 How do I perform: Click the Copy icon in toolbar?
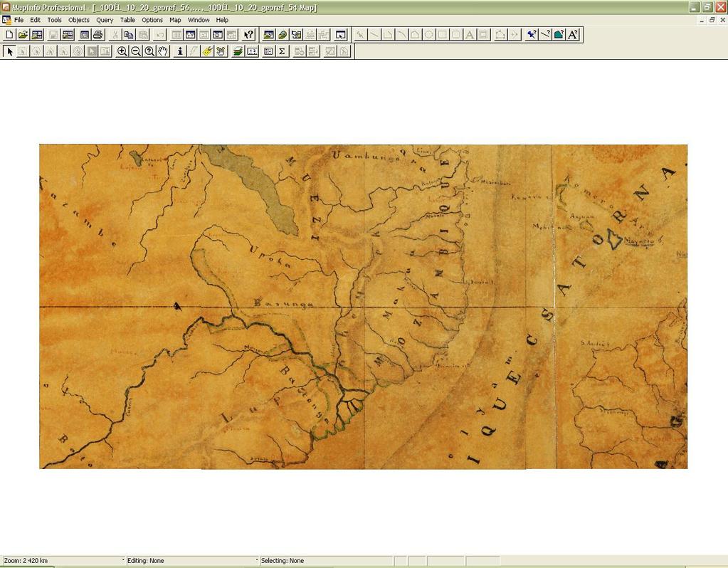[129, 35]
